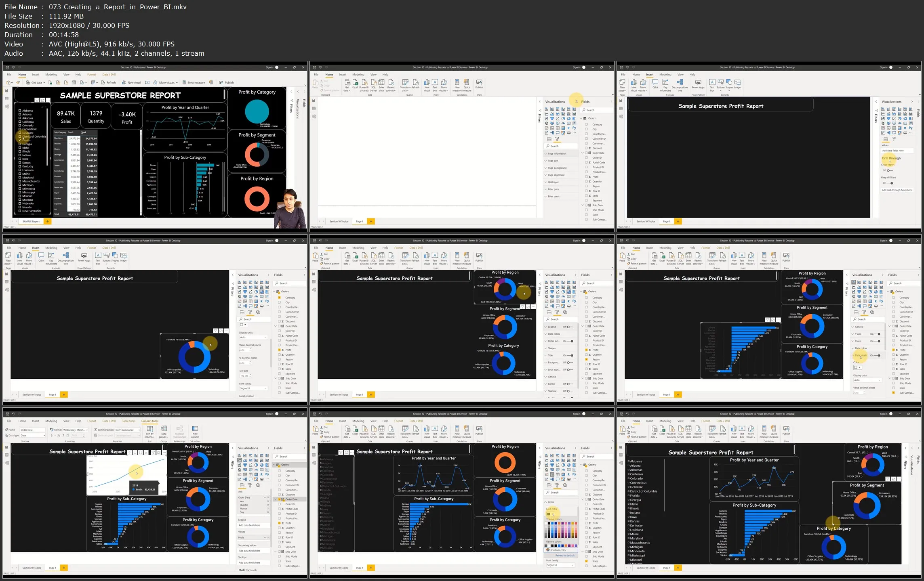Turn on Legend toggle in the Legend-options window
The height and width of the screenshot is (581, 924).
(x=569, y=327)
